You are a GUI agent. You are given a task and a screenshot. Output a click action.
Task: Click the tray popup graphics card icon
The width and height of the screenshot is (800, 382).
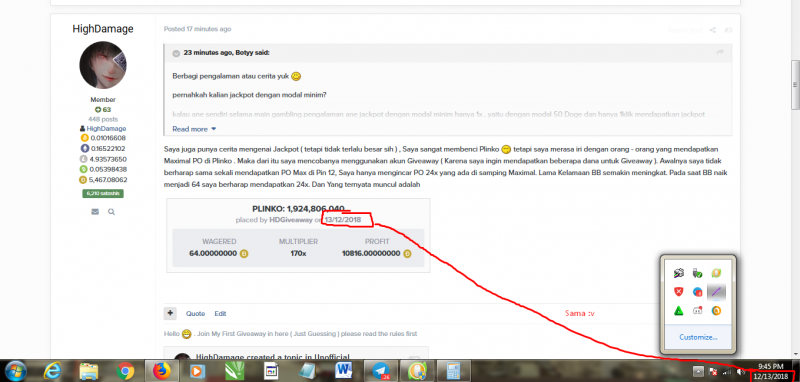[679, 273]
